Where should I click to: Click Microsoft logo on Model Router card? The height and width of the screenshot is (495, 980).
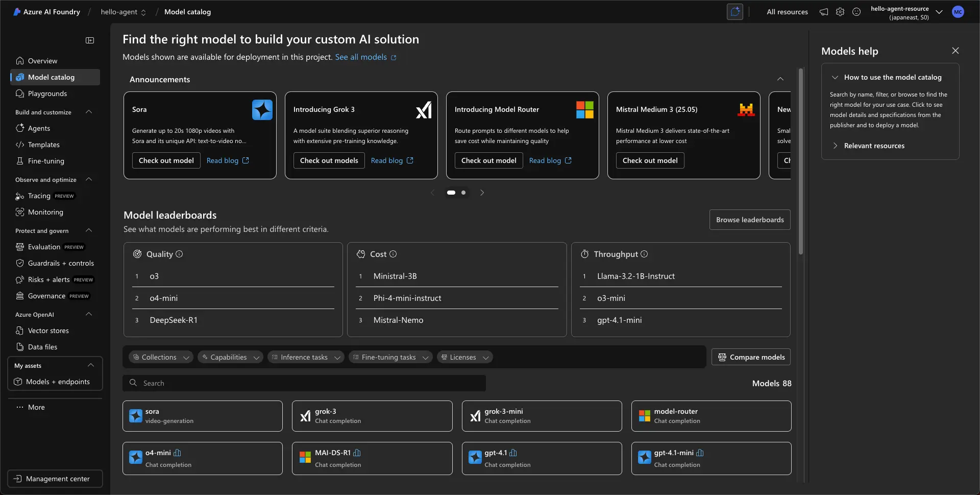tap(585, 110)
